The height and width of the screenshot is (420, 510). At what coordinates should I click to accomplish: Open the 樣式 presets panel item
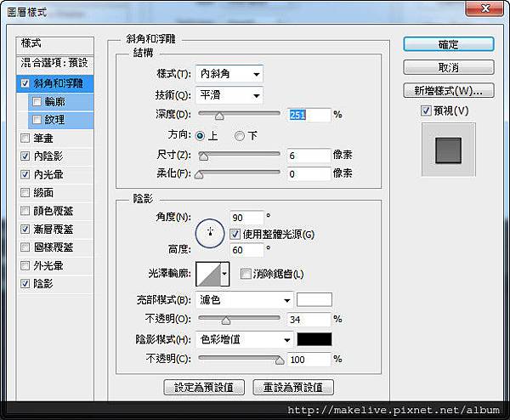(55, 44)
